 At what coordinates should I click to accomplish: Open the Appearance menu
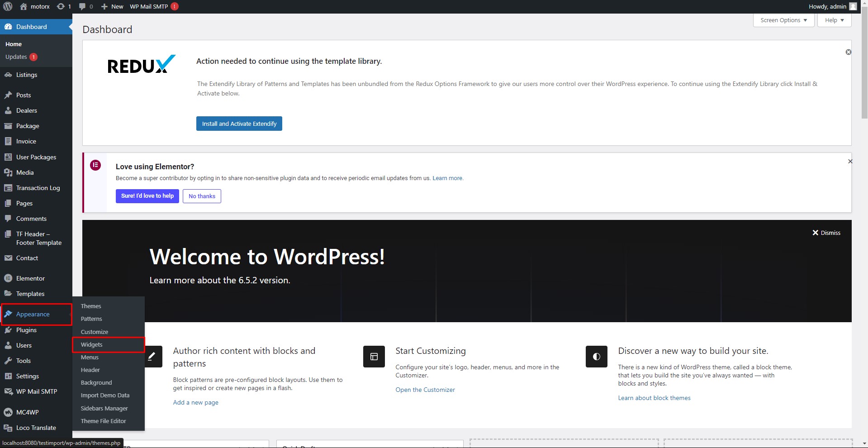click(36, 314)
